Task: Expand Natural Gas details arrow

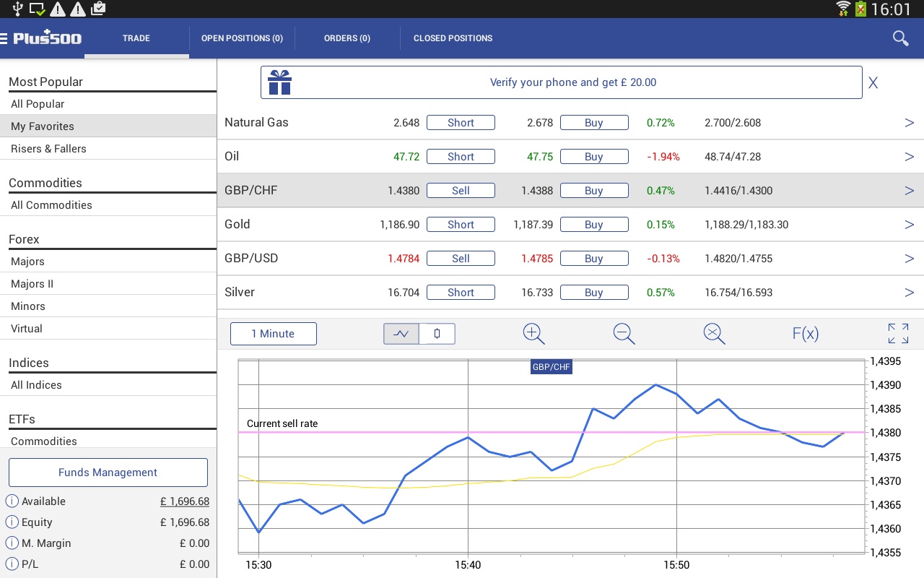Action: (x=909, y=123)
